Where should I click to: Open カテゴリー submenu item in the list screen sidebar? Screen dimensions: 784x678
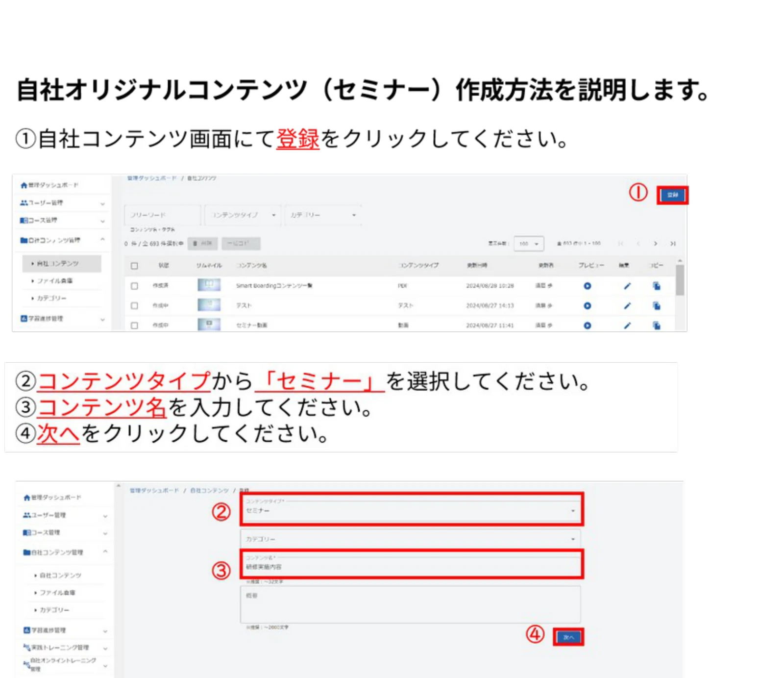[x=51, y=298]
